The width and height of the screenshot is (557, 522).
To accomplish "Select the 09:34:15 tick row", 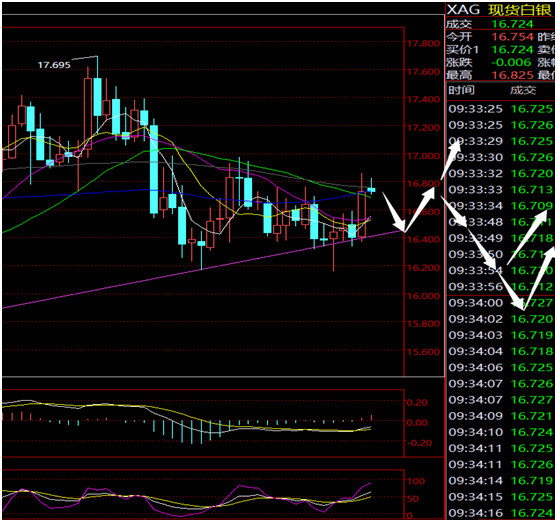I will tap(501, 497).
